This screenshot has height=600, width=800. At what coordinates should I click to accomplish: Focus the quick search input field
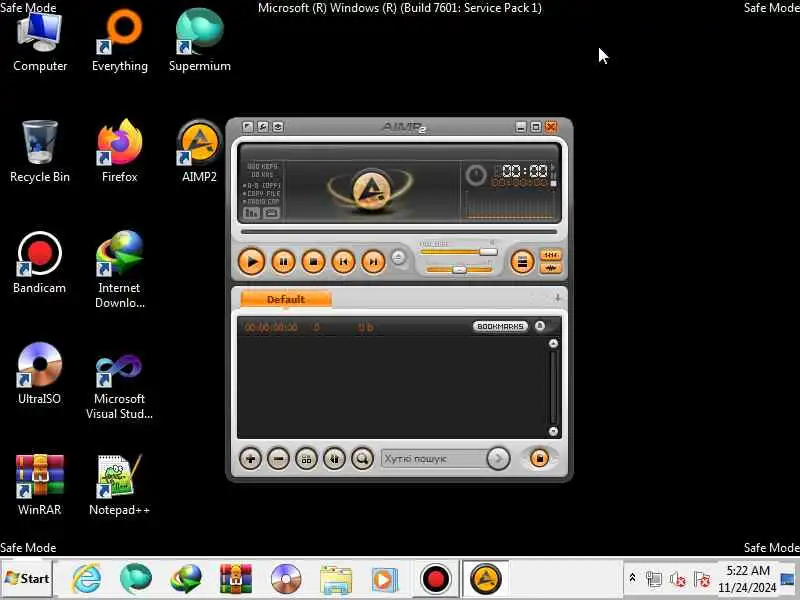pos(434,459)
